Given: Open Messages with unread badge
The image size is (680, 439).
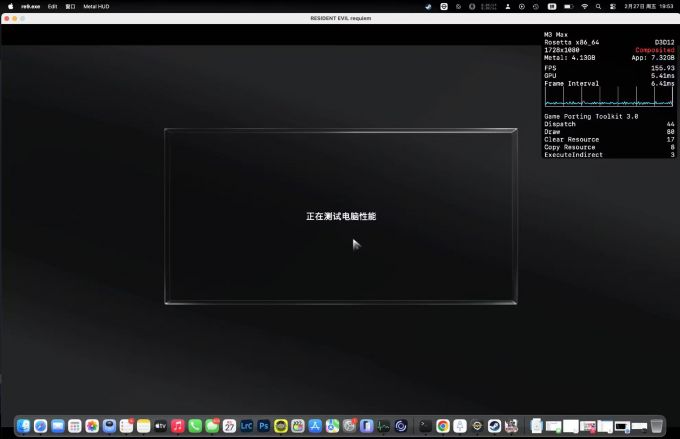Looking at the screenshot, I should (212, 426).
